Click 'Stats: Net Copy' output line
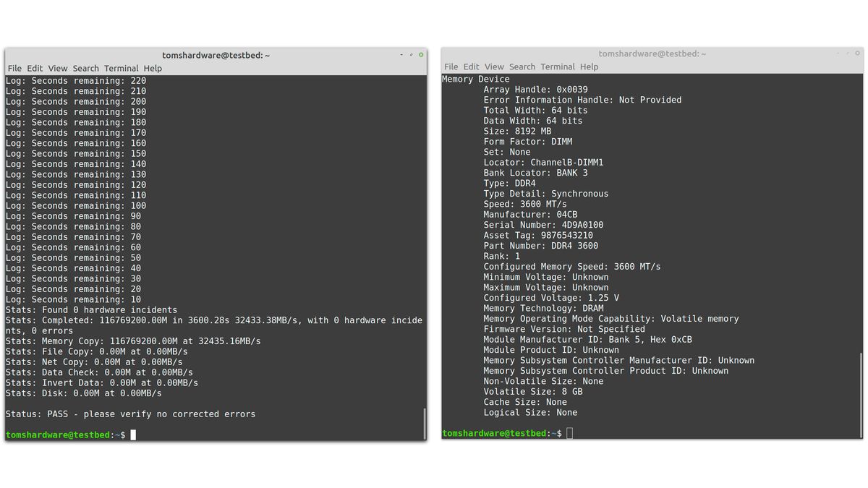The width and height of the screenshot is (868, 488). [x=94, y=362]
